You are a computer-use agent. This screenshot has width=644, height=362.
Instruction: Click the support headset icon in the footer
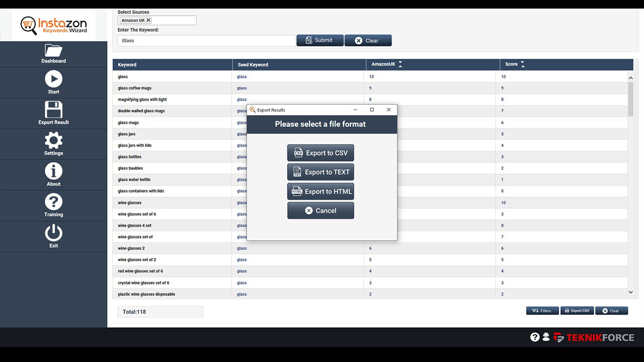546,337
